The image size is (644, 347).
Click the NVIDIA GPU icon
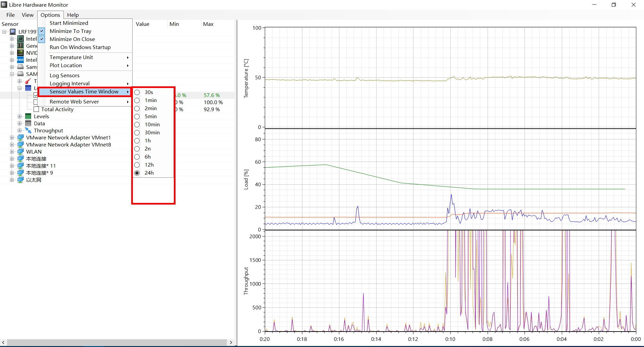20,53
